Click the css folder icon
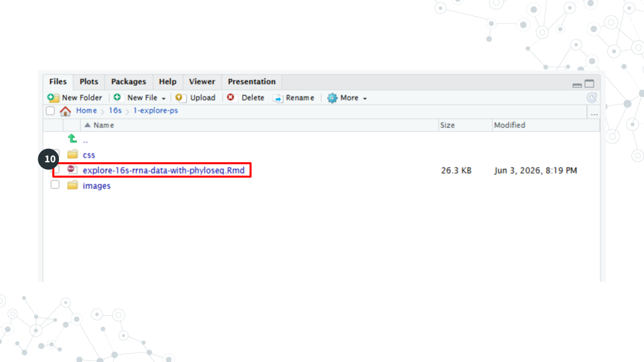Image resolution: width=644 pixels, height=362 pixels. pyautogui.click(x=72, y=154)
